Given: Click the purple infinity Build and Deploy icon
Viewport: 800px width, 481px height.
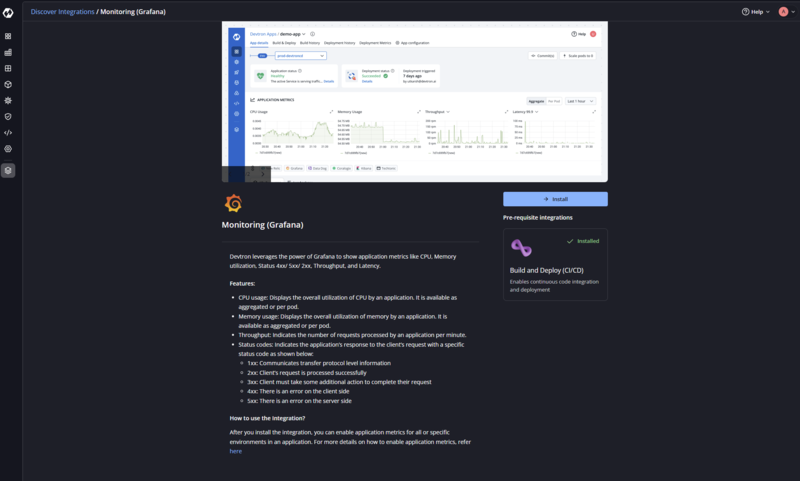Looking at the screenshot, I should tap(521, 248).
